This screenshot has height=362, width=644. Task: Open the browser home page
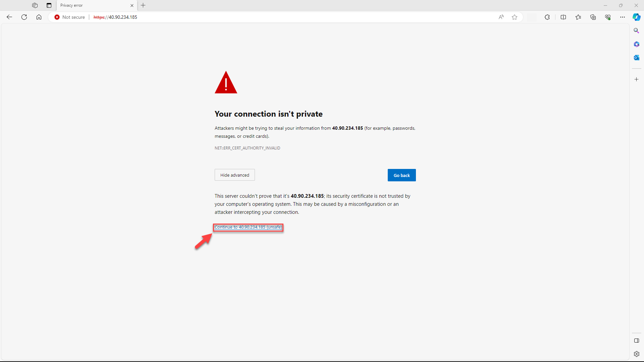coord(39,17)
